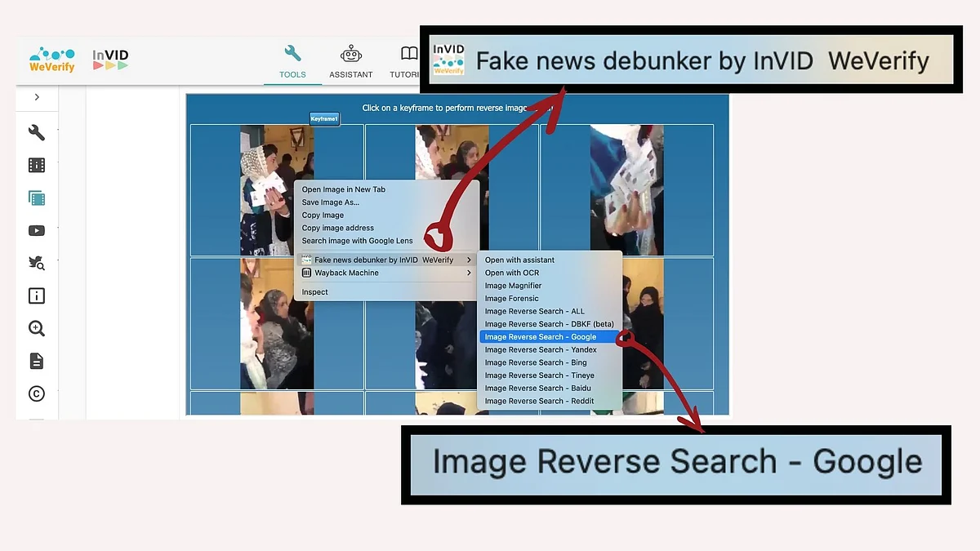980x551 pixels.
Task: Choose Copy image address
Action: pyautogui.click(x=338, y=229)
